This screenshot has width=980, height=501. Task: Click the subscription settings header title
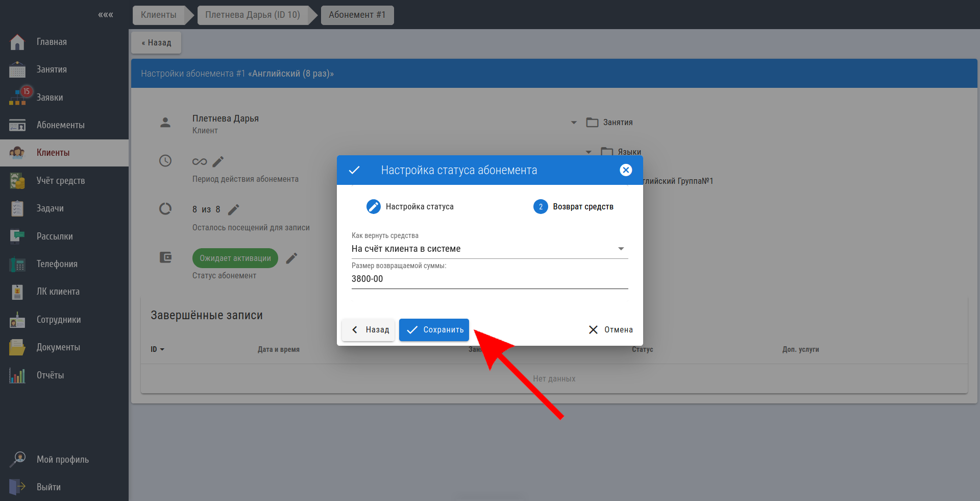click(237, 74)
